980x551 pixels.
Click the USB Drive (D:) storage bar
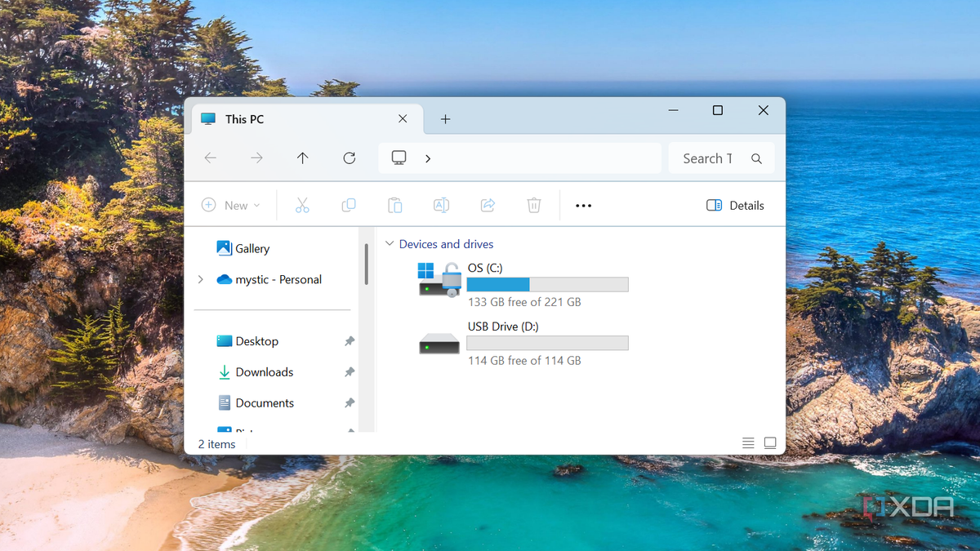547,343
